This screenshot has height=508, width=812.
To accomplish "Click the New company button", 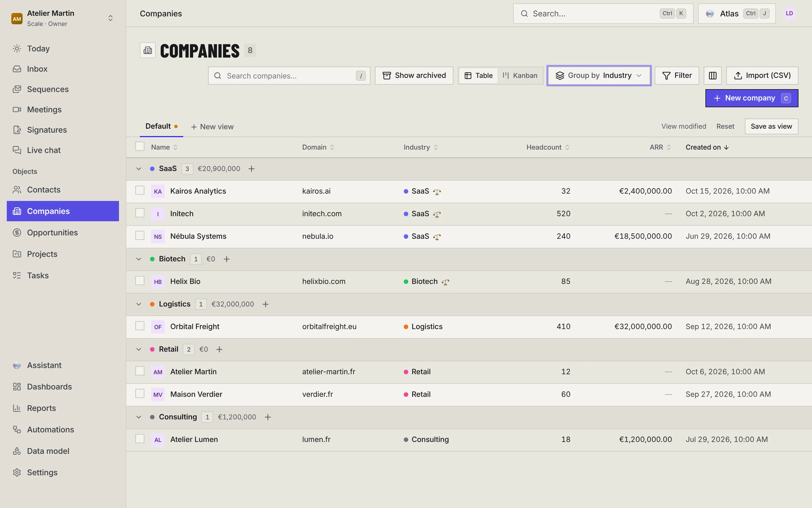I will point(752,98).
